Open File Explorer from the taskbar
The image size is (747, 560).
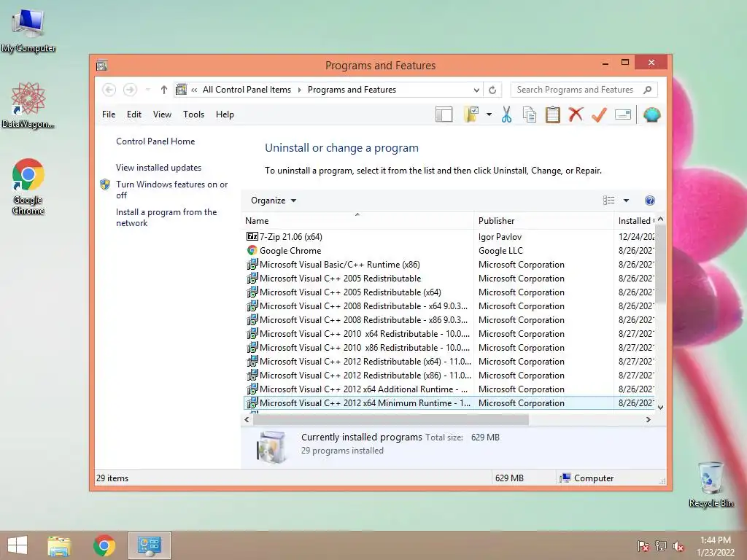(x=59, y=545)
